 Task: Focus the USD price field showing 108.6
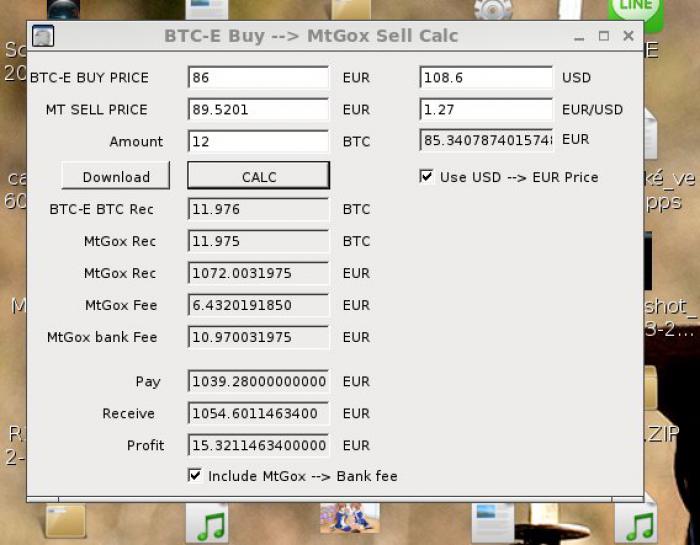click(486, 77)
